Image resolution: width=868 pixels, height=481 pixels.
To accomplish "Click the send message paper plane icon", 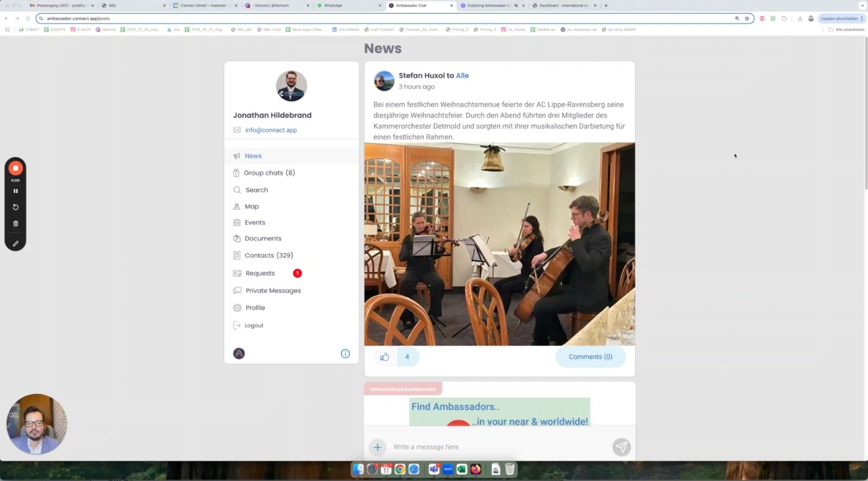I will point(621,447).
